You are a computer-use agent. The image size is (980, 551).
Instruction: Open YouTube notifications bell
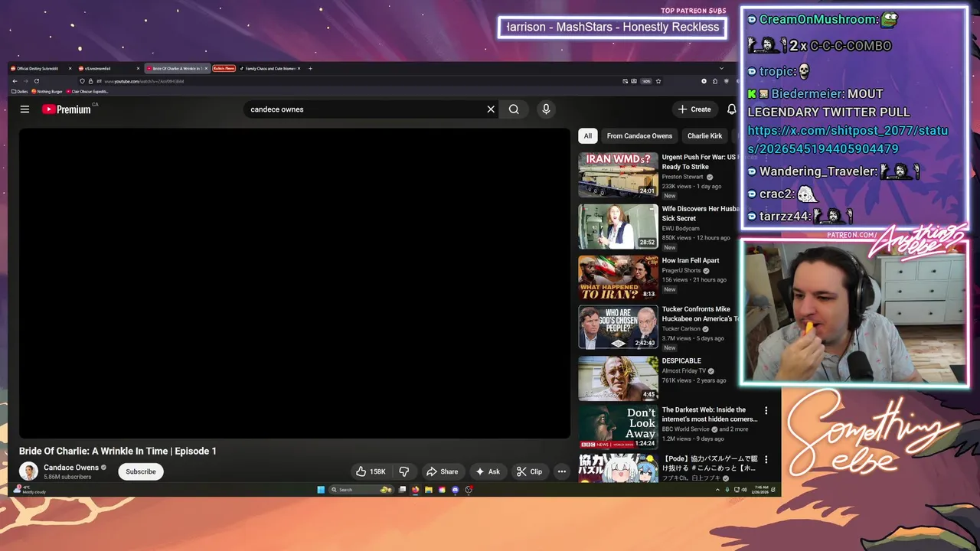tap(731, 109)
